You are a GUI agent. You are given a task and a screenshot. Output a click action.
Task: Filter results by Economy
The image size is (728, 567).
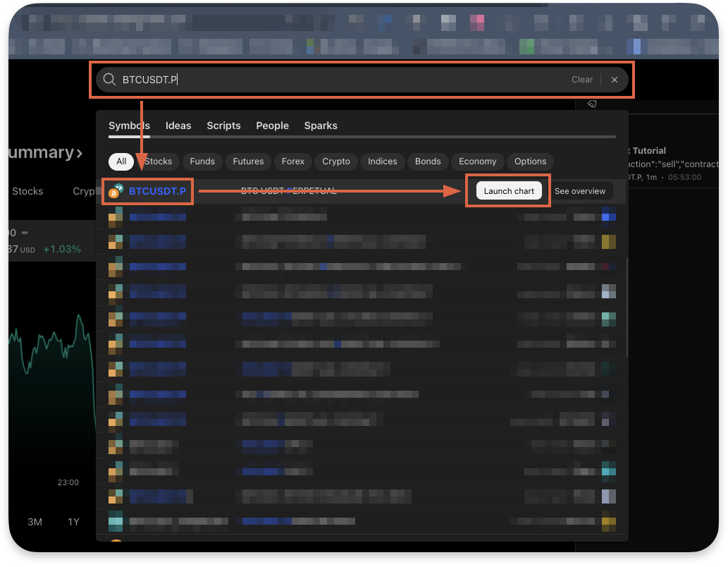tap(477, 161)
